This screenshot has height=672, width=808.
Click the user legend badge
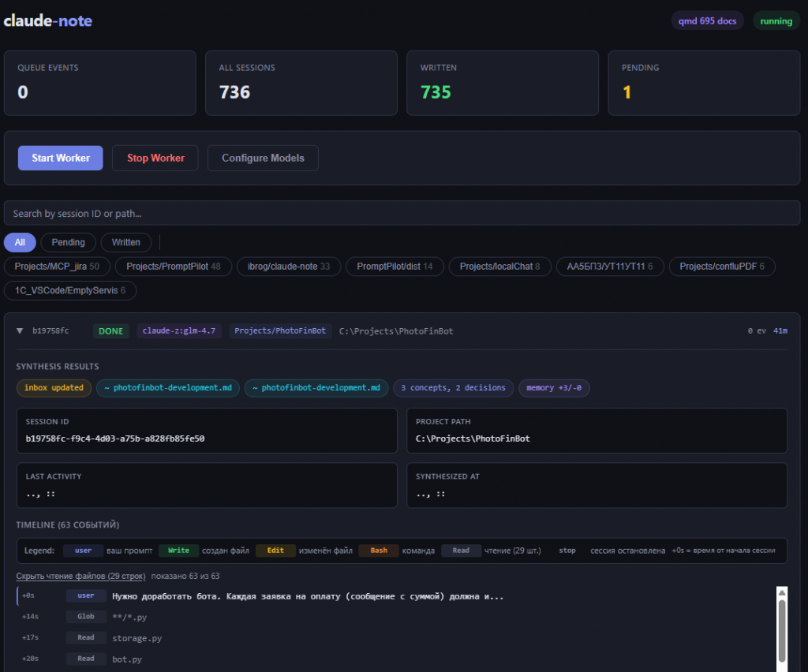click(83, 551)
